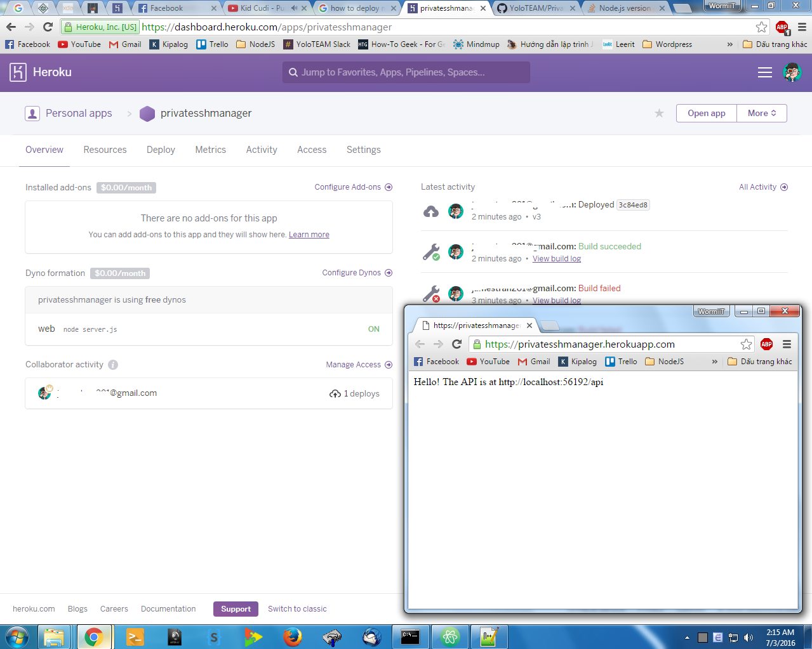Click the 1 deploys count

click(355, 394)
